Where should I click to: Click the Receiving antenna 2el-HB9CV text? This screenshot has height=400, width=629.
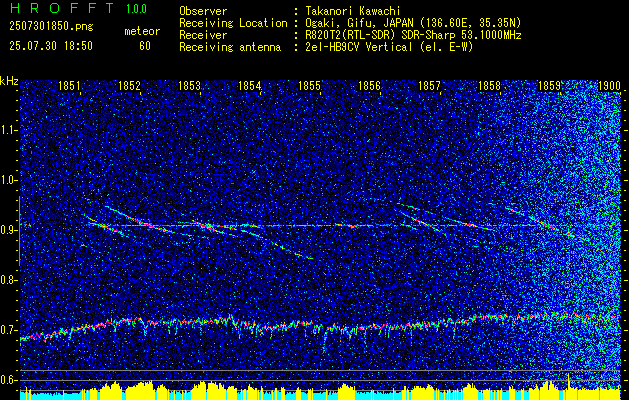tap(389, 47)
